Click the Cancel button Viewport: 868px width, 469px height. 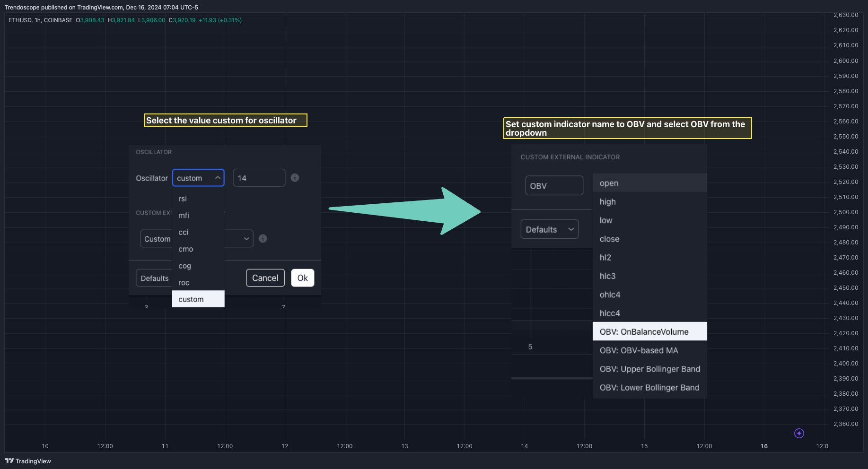[265, 278]
